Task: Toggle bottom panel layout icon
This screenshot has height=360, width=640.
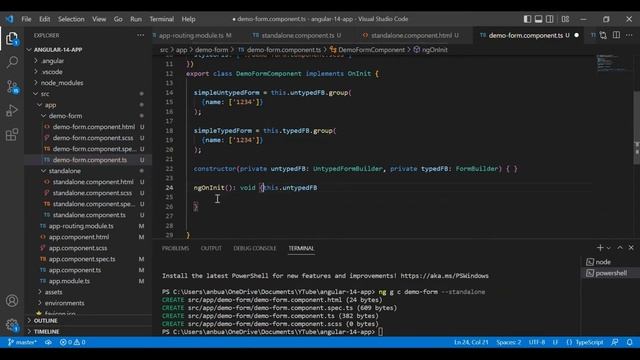Action: 538,19
